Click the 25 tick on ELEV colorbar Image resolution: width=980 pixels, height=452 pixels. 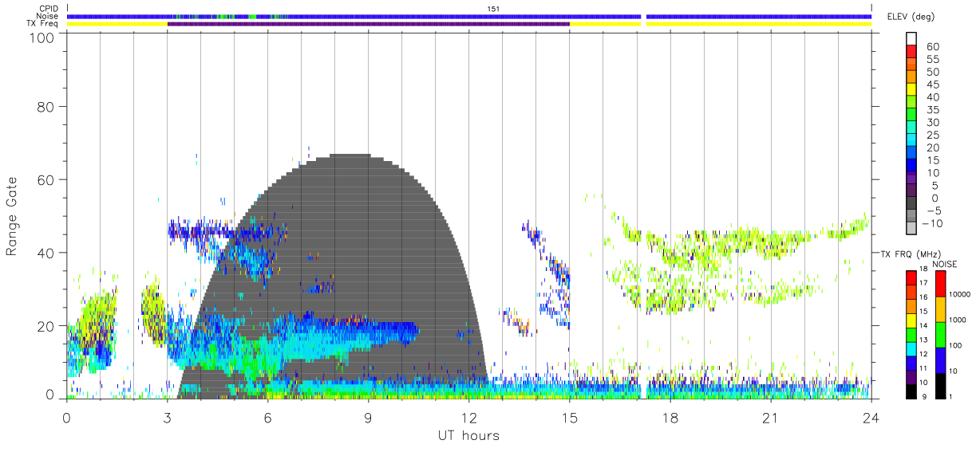click(x=933, y=136)
